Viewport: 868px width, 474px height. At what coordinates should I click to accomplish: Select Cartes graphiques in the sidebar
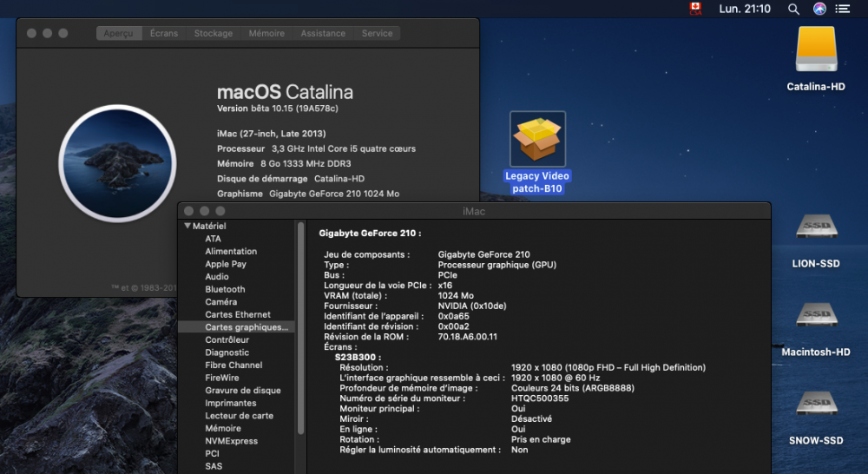pyautogui.click(x=236, y=327)
